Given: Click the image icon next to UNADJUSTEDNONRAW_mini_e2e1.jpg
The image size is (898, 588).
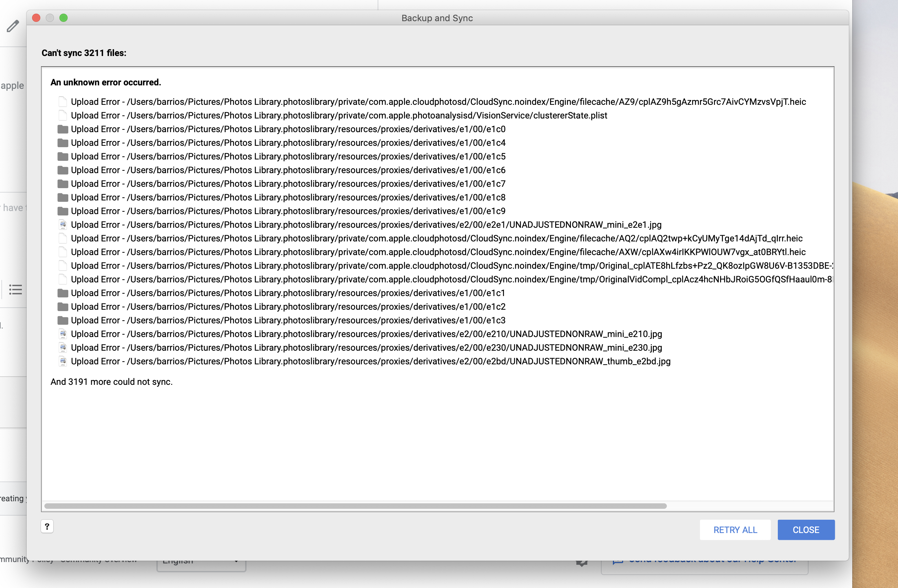Looking at the screenshot, I should coord(62,224).
